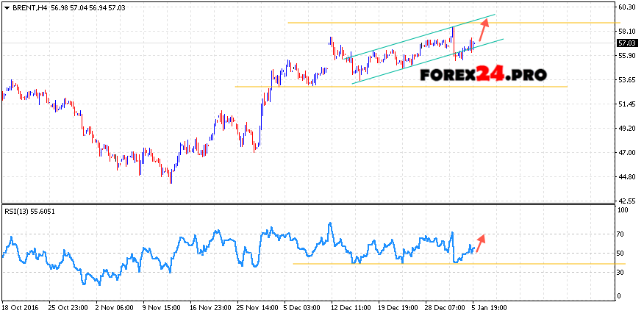644x316 pixels.
Task: Select the current price tag 57.03
Action: pyautogui.click(x=627, y=43)
